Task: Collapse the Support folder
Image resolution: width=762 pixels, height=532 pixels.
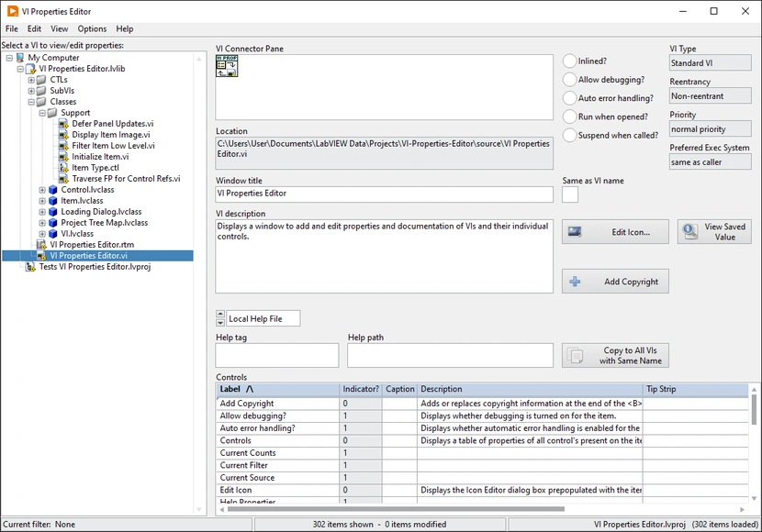Action: click(x=42, y=113)
